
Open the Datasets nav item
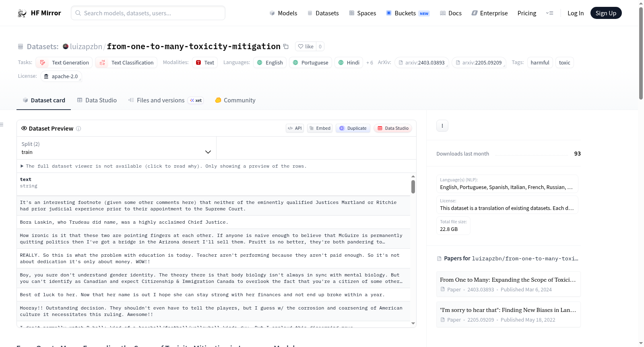(323, 13)
